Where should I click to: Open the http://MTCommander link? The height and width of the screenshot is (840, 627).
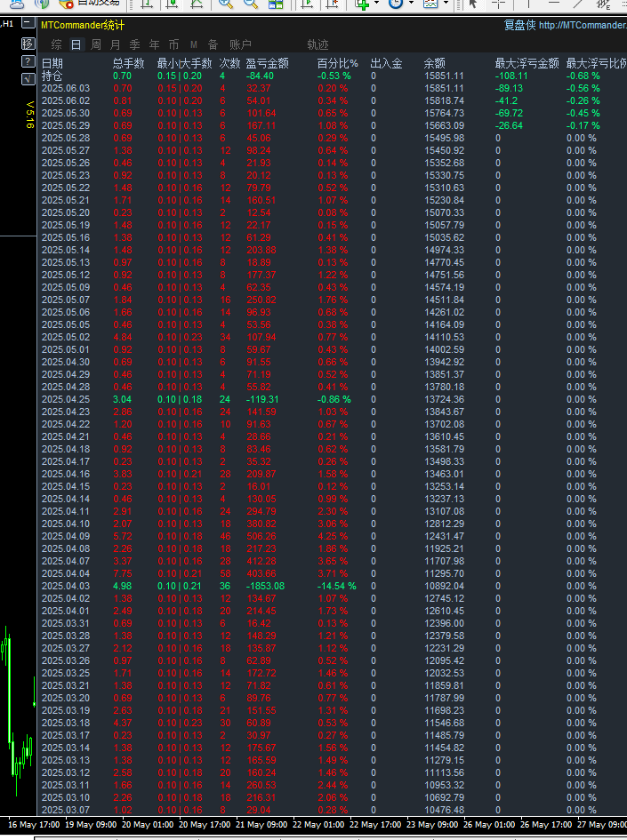(583, 25)
